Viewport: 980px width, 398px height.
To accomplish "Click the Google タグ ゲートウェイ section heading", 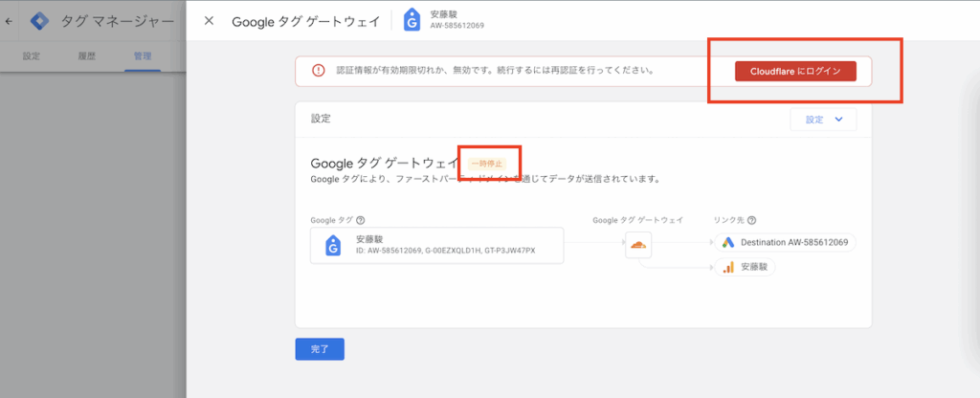I will [385, 164].
